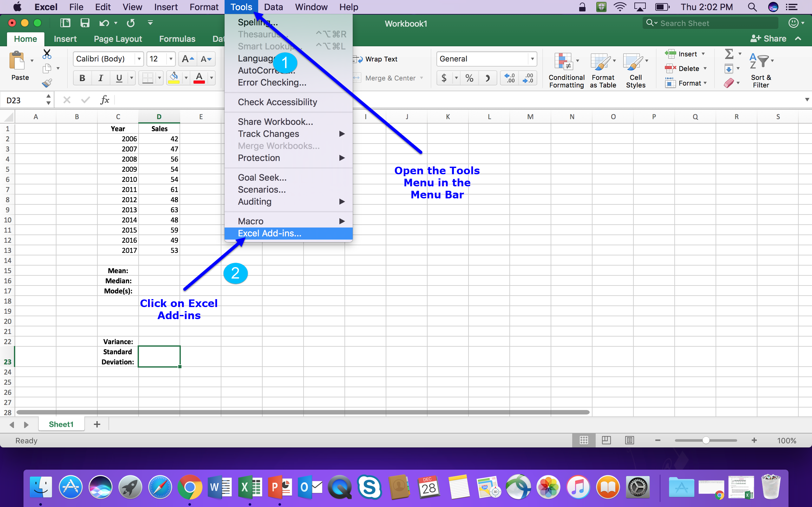Viewport: 812px width, 507px height.
Task: Click the Insert Function fx icon
Action: 105,100
